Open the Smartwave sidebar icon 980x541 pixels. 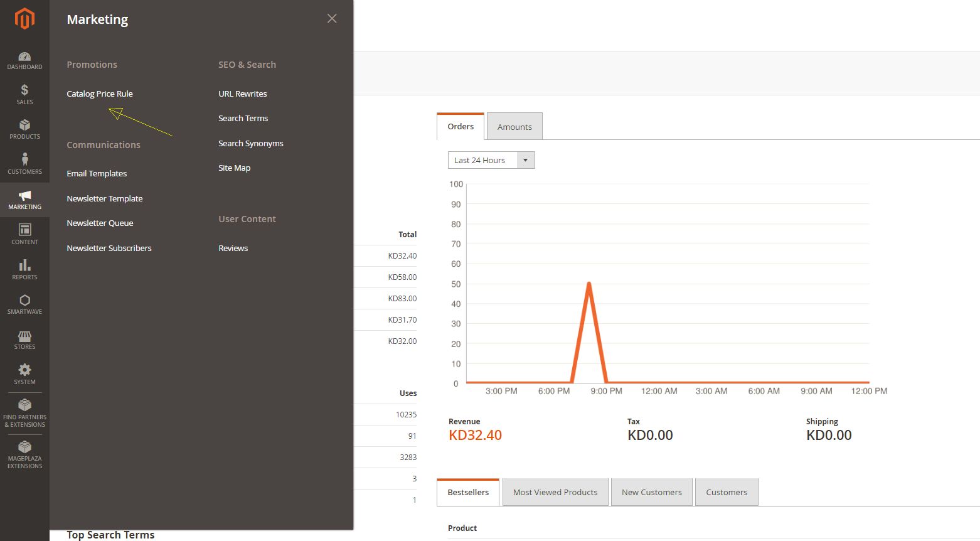click(x=24, y=304)
